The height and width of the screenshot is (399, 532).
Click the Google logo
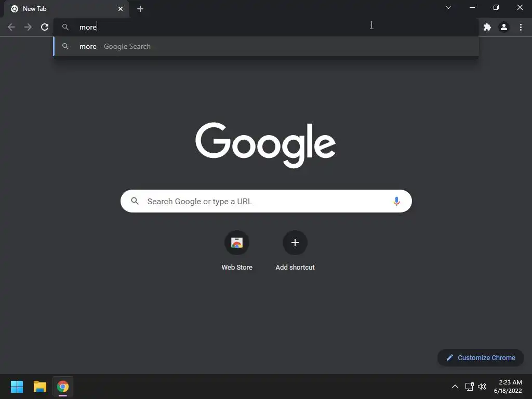pos(265,145)
